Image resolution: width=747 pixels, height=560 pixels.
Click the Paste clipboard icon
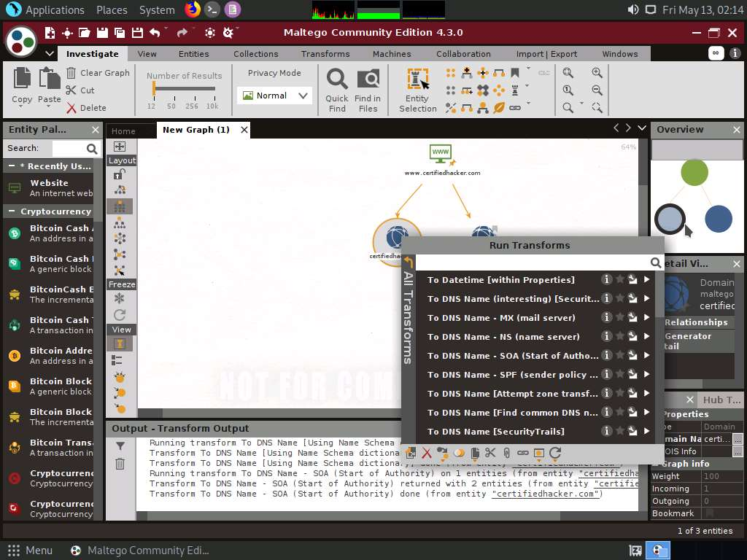[x=49, y=79]
